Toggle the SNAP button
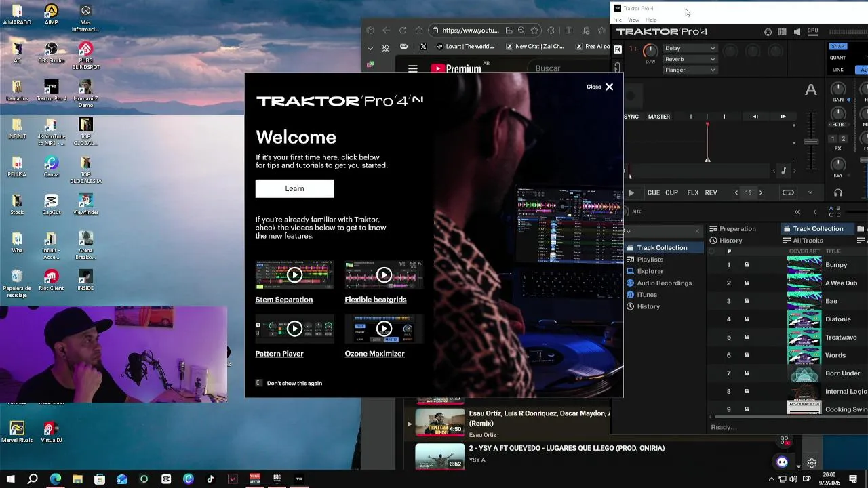The width and height of the screenshot is (868, 488). [838, 47]
